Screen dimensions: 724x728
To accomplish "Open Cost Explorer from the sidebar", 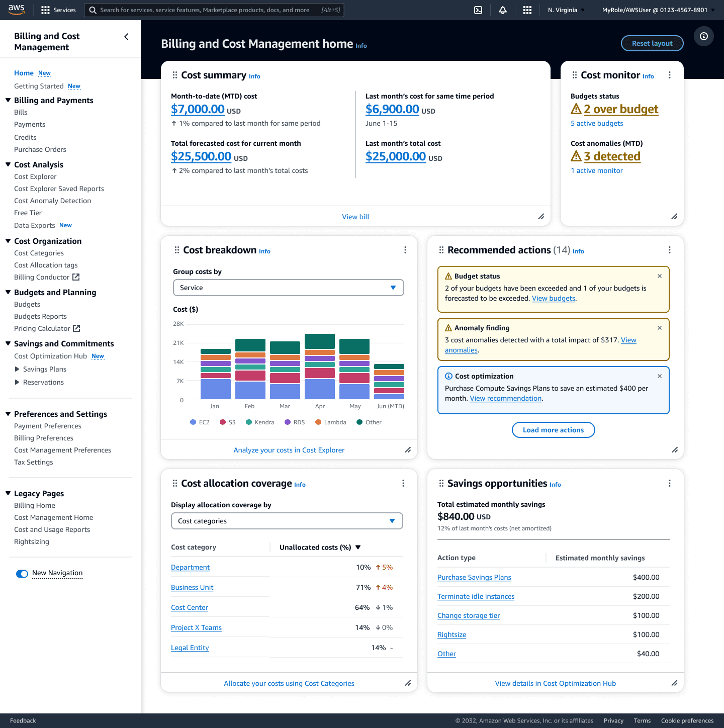I will click(x=35, y=176).
